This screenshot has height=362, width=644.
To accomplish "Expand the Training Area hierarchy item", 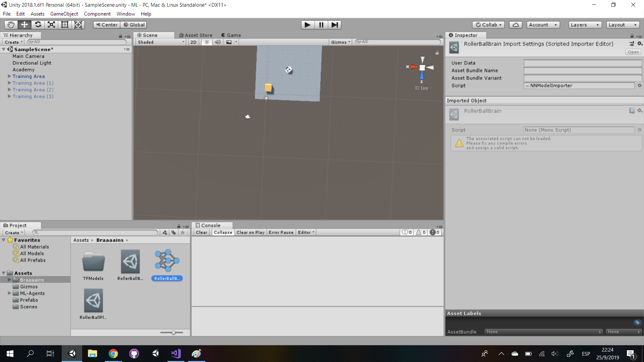I will [9, 76].
